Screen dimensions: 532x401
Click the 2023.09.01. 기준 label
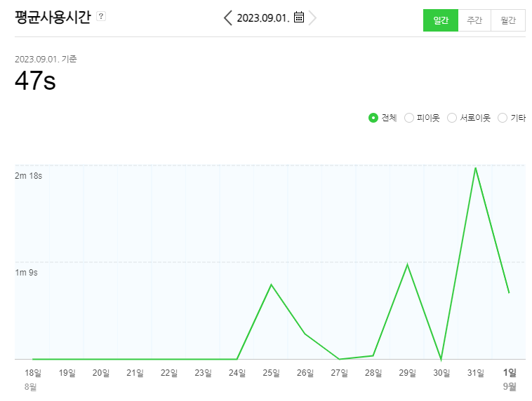[x=46, y=59]
